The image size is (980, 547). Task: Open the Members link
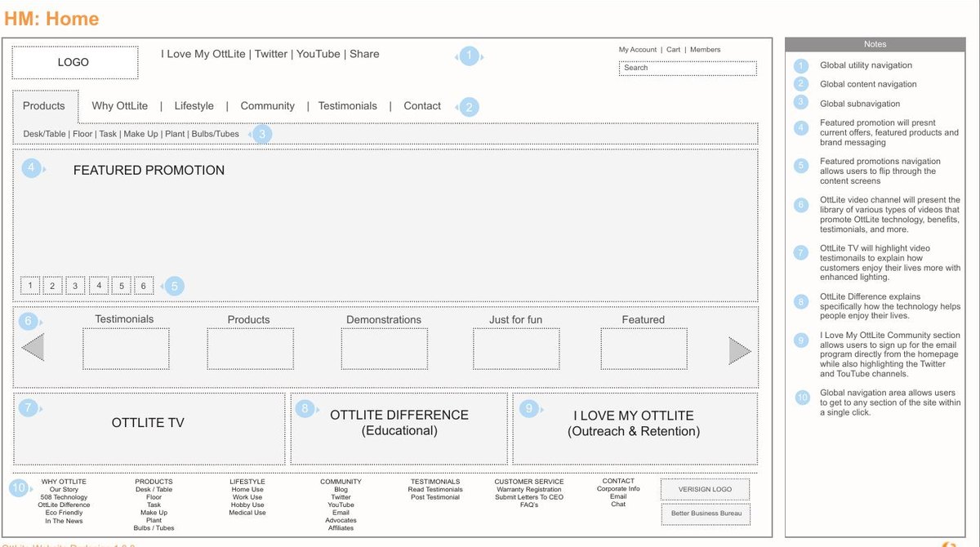[x=705, y=50]
